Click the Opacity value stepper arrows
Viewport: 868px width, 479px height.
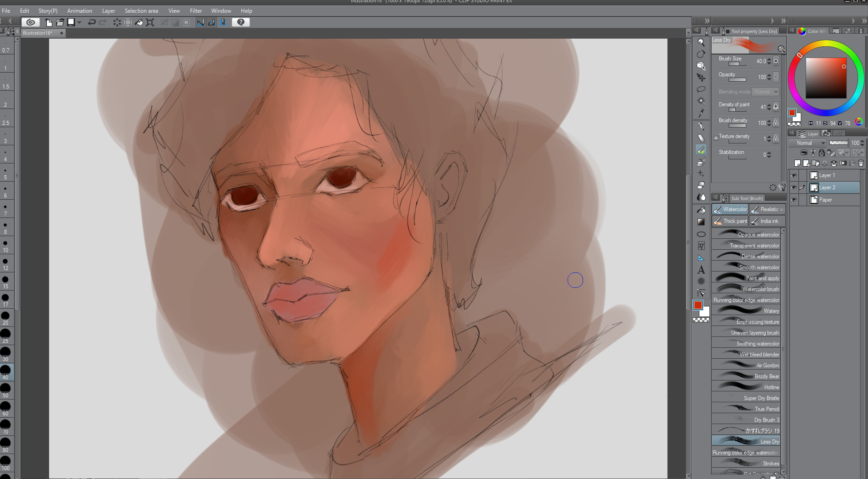[x=769, y=77]
